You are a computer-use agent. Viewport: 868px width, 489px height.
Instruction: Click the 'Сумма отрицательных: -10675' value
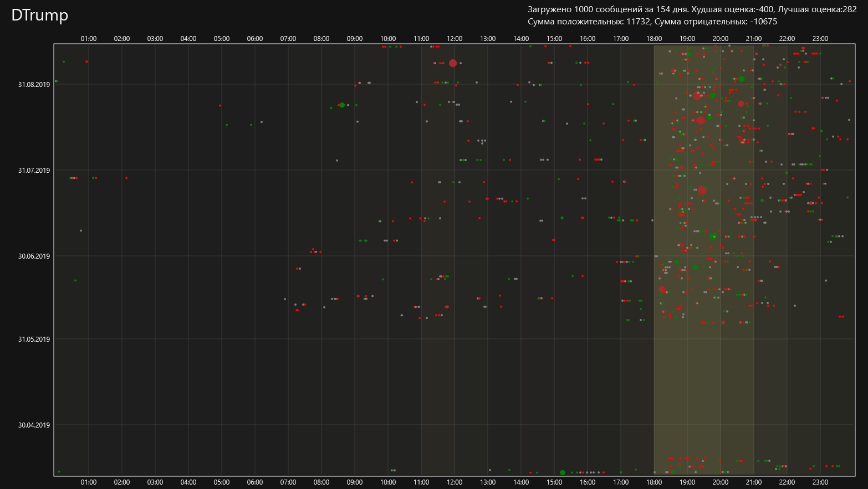[x=716, y=22]
